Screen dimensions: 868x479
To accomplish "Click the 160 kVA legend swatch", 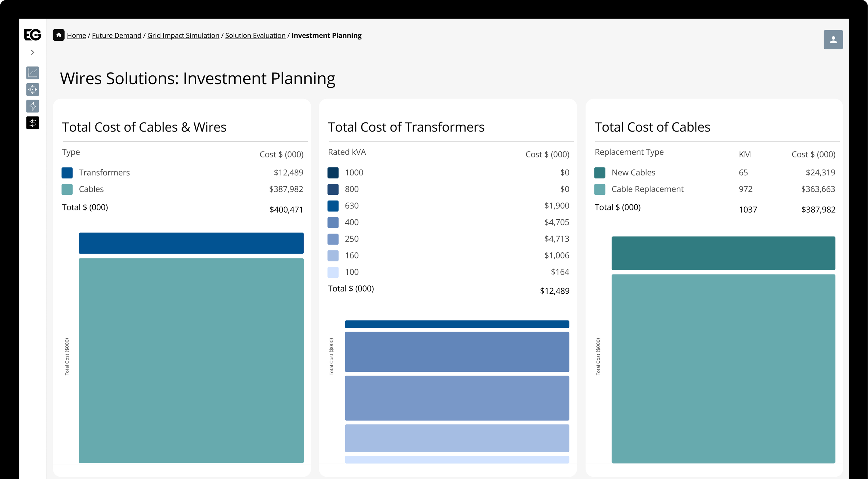I will click(x=333, y=256).
